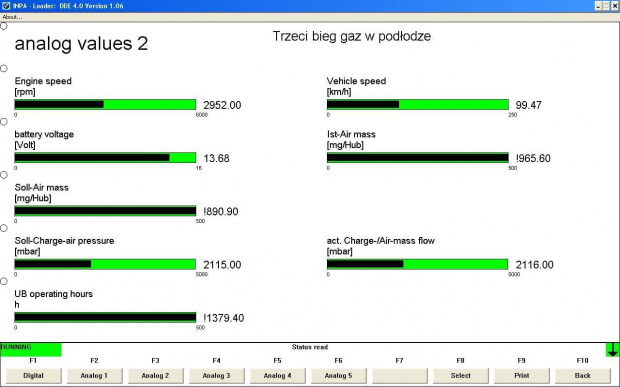Viewport: 620px width, 387px height.
Task: Click the Digital button
Action: click(33, 376)
